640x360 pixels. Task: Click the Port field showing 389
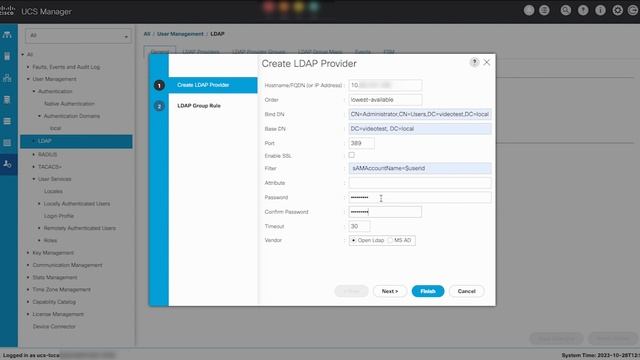point(361,143)
